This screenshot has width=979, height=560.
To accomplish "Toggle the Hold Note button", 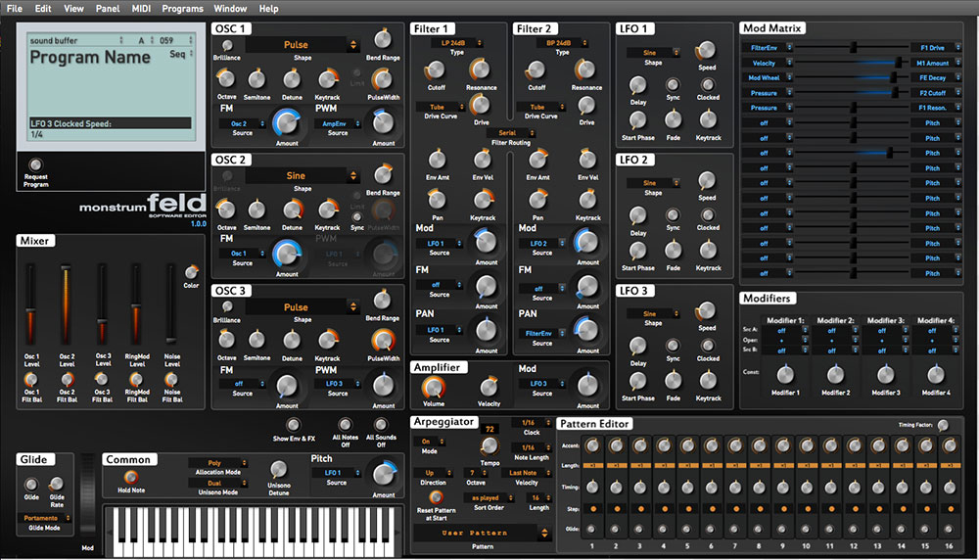I will point(131,477).
